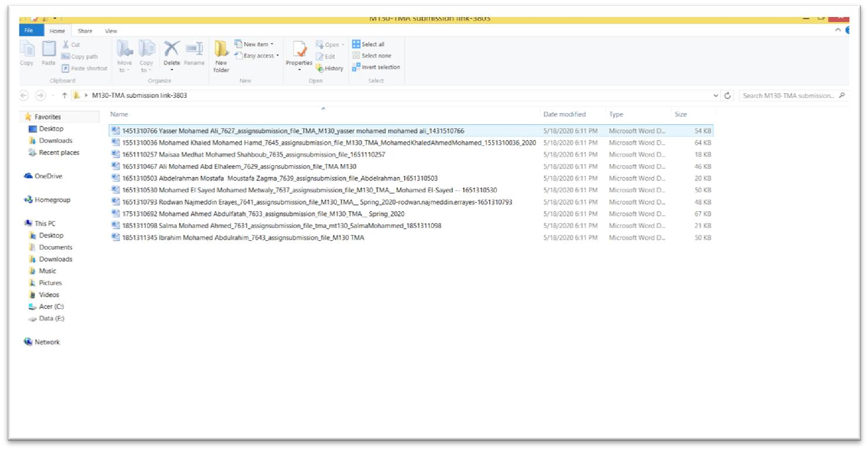Click Select all
This screenshot has height=450, width=868.
coord(368,45)
